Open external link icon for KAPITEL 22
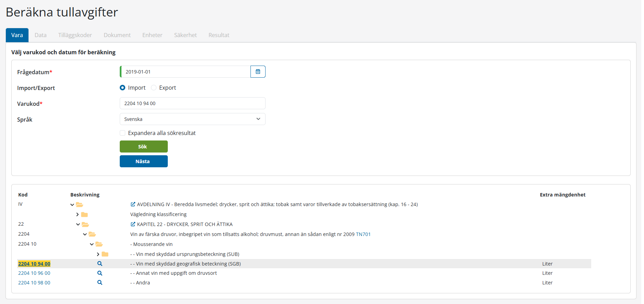Image resolution: width=644 pixels, height=304 pixels. tap(133, 224)
